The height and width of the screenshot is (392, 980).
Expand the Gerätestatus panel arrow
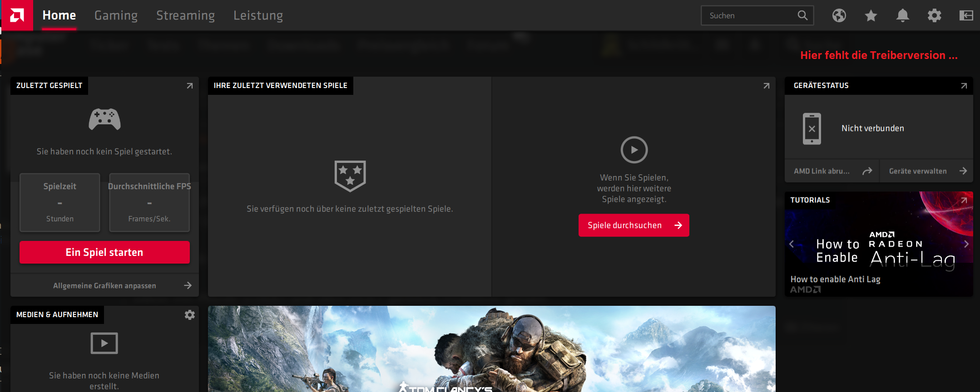click(964, 86)
